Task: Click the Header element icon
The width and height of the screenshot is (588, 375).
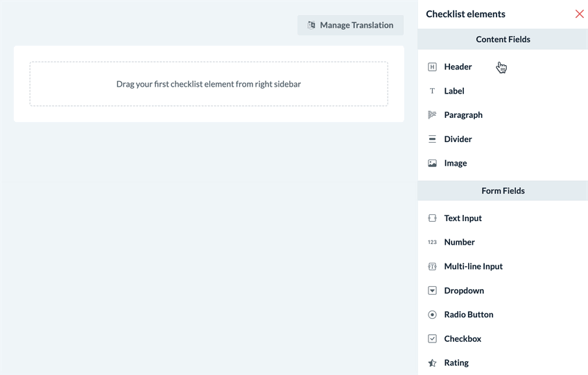Action: (432, 67)
